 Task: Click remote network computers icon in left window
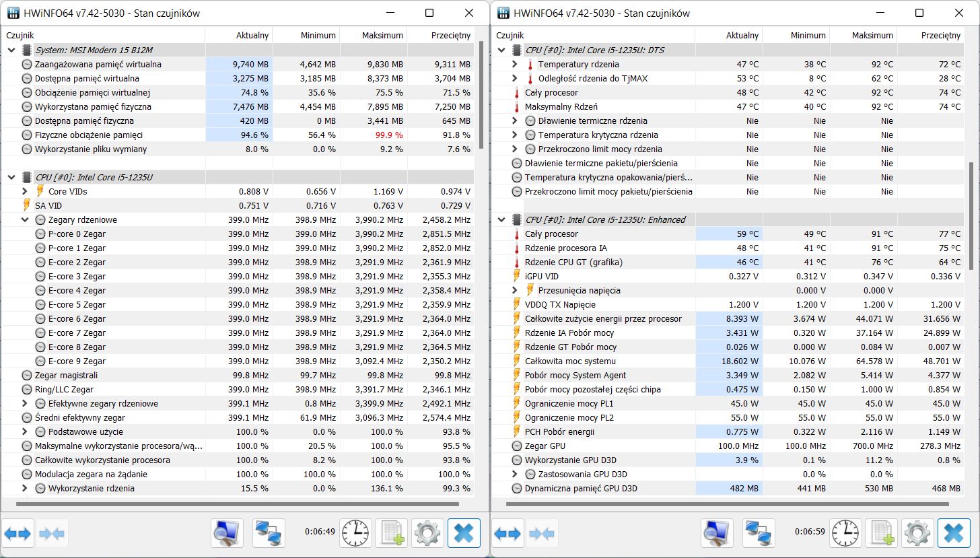pyautogui.click(x=269, y=534)
